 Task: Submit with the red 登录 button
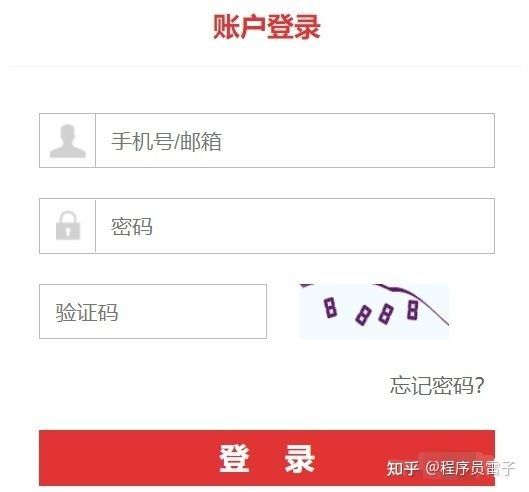267,458
